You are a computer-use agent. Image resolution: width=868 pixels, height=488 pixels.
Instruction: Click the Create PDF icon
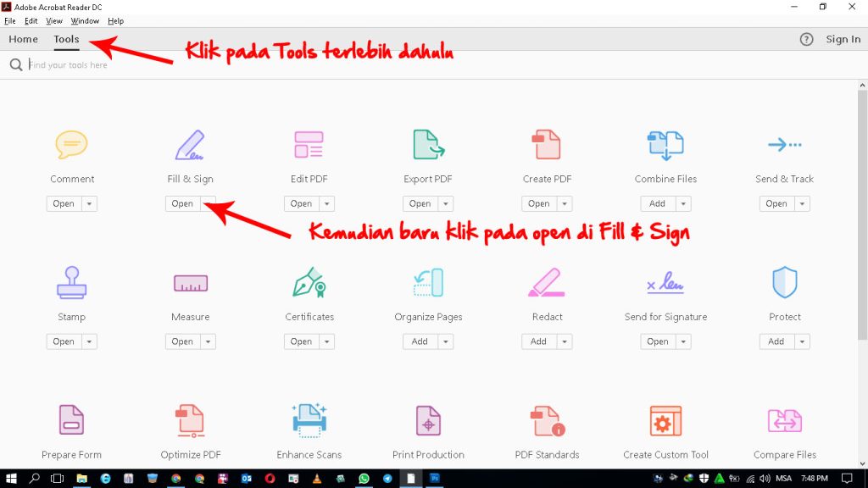click(x=547, y=144)
